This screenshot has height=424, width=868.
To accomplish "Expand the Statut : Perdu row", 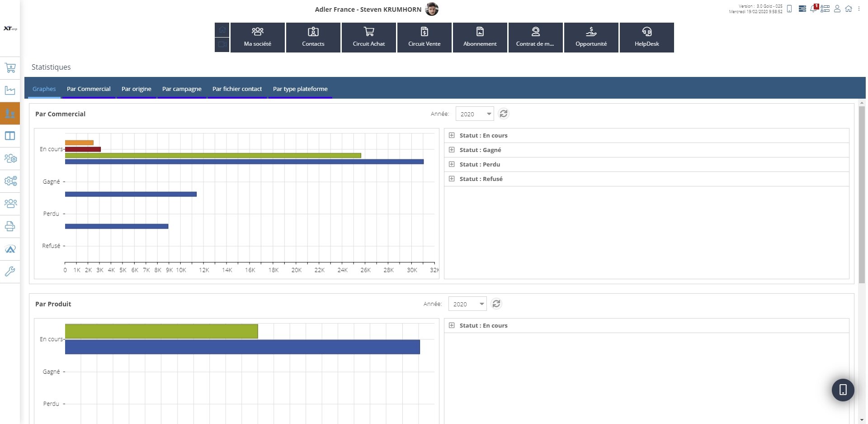I will click(x=452, y=164).
